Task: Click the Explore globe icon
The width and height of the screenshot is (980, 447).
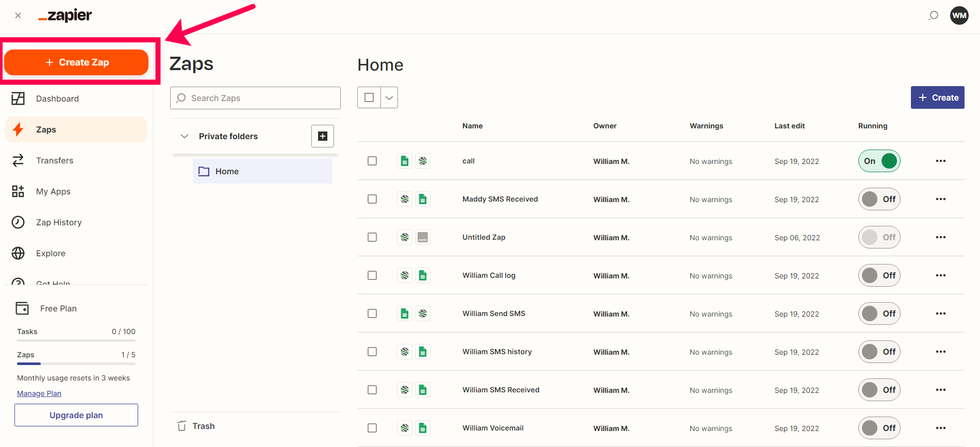Action: [18, 253]
